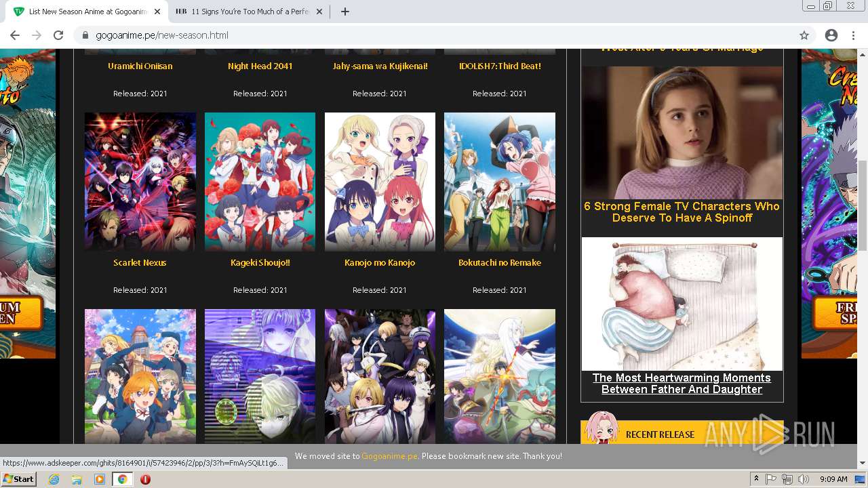Open IDOLiSH7: Third Beat! title link
The height and width of the screenshot is (488, 868).
coord(500,66)
